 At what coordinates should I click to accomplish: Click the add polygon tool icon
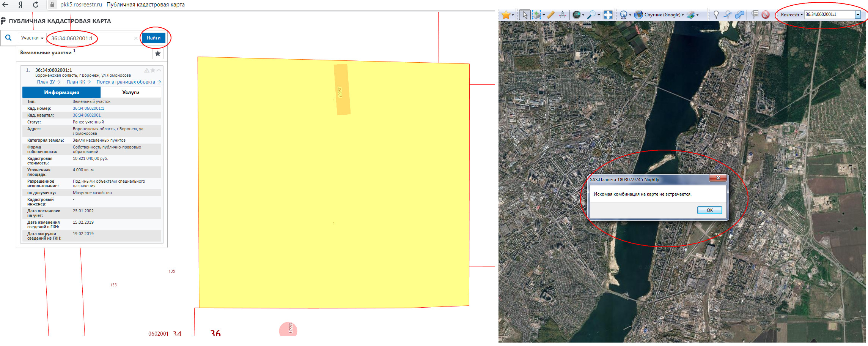point(740,15)
